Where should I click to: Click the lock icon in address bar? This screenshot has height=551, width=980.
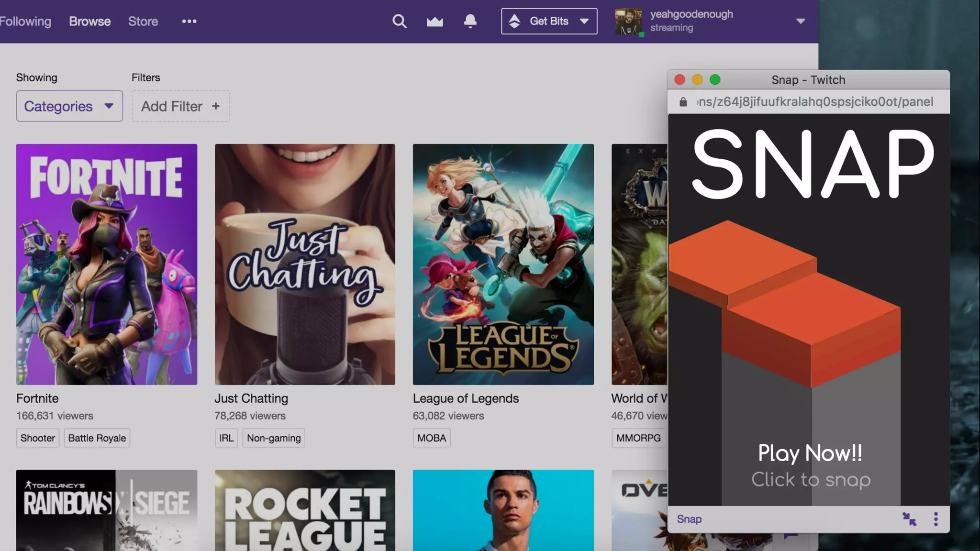tap(683, 102)
